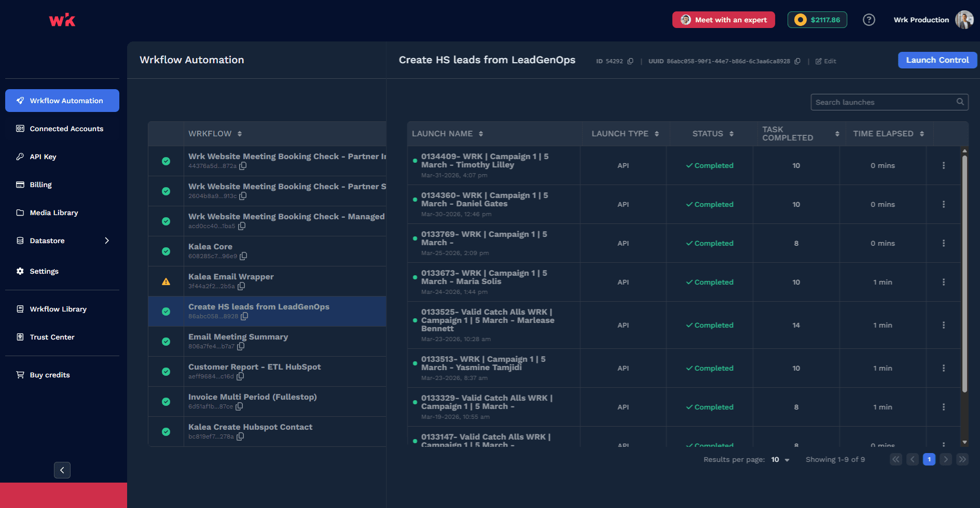Go to pagination page 1
The image size is (980, 508).
click(929, 459)
